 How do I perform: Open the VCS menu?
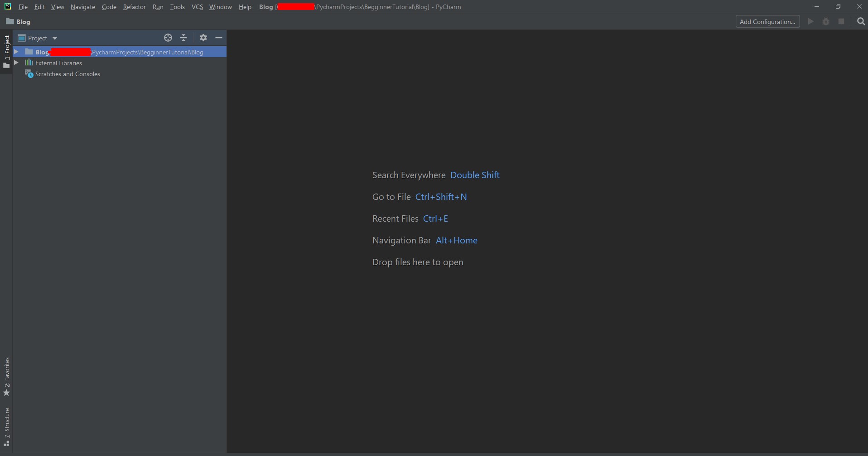point(197,7)
